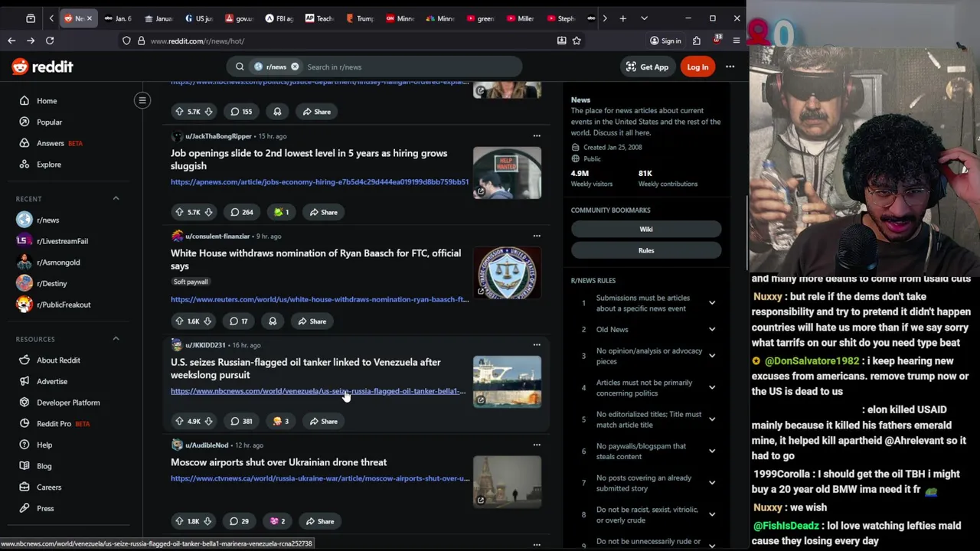Open the community Wiki bookmark
The width and height of the screenshot is (980, 551).
(646, 229)
